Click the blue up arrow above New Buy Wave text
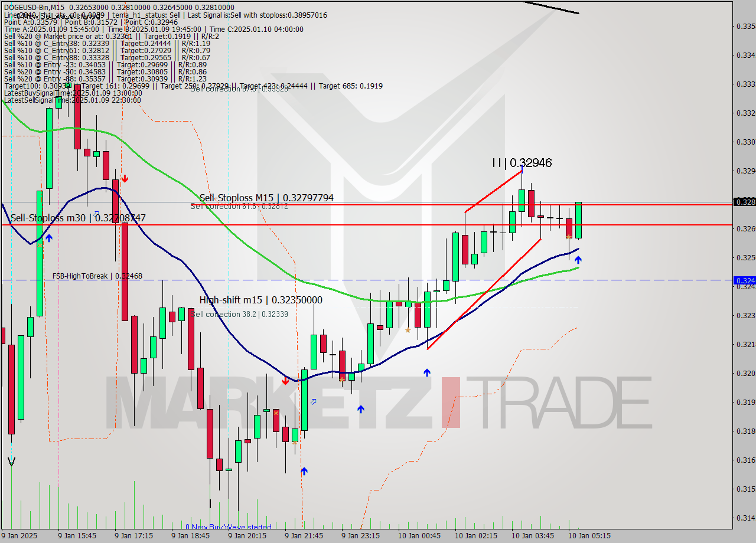Viewport: 756px width, 543px height. [x=304, y=471]
